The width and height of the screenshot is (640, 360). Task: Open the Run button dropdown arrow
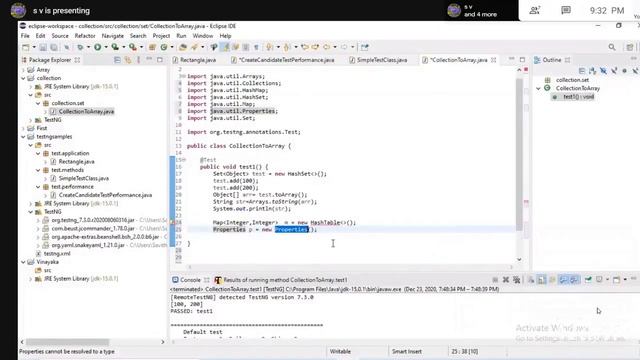(106, 47)
